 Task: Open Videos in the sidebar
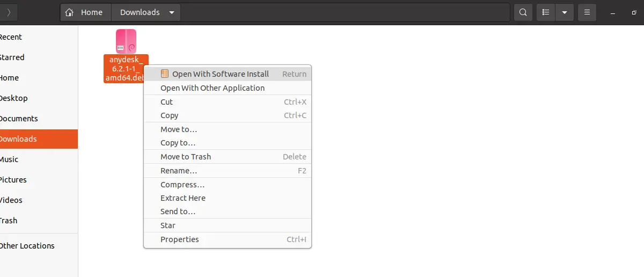pyautogui.click(x=39, y=200)
